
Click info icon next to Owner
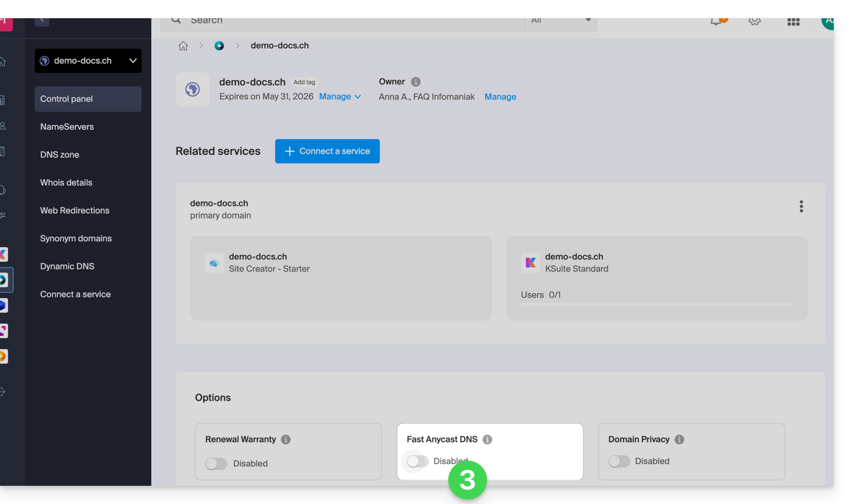point(415,82)
